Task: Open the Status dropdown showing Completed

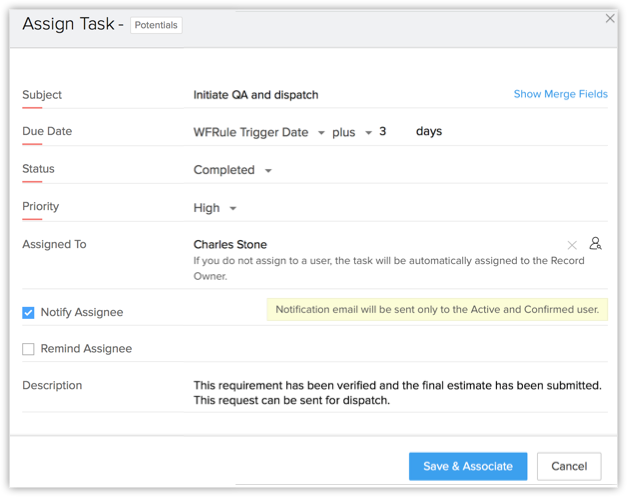Action: tap(232, 170)
